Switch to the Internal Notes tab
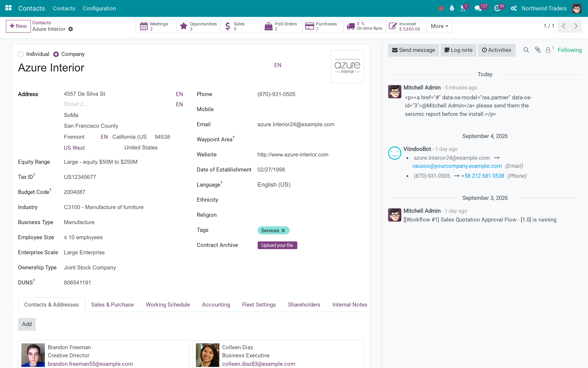Screen dimensions: 588x368 coord(350,305)
